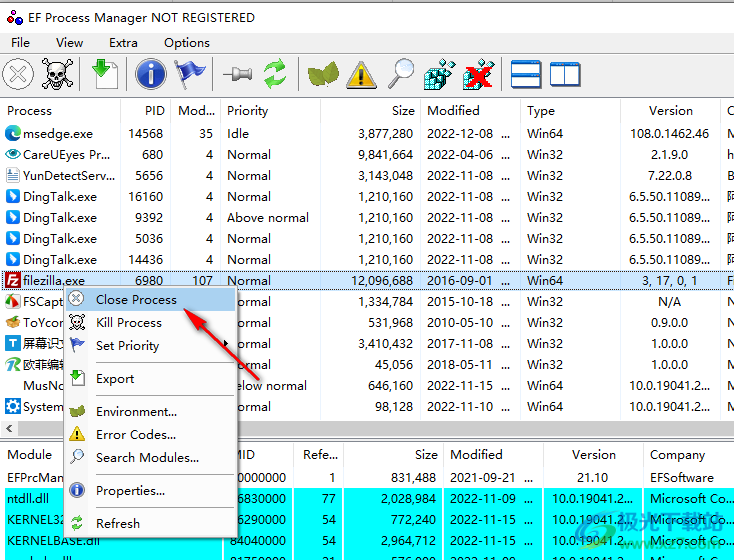Open the View menu
The height and width of the screenshot is (560, 734).
click(x=69, y=43)
